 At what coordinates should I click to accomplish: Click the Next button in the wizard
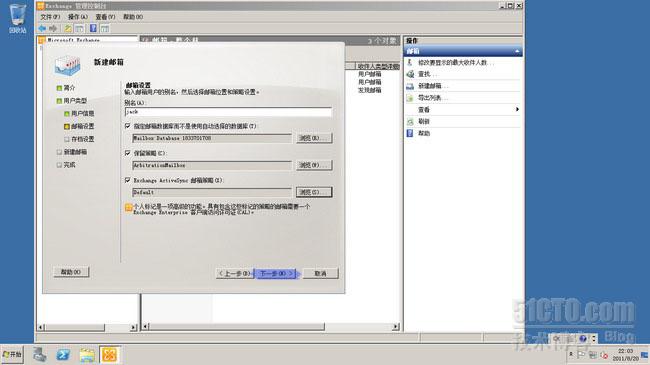276,273
